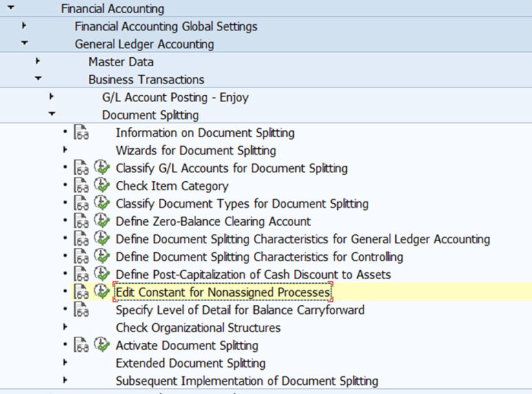Execute activity icon for Classify G/L Accounts

tap(102, 167)
